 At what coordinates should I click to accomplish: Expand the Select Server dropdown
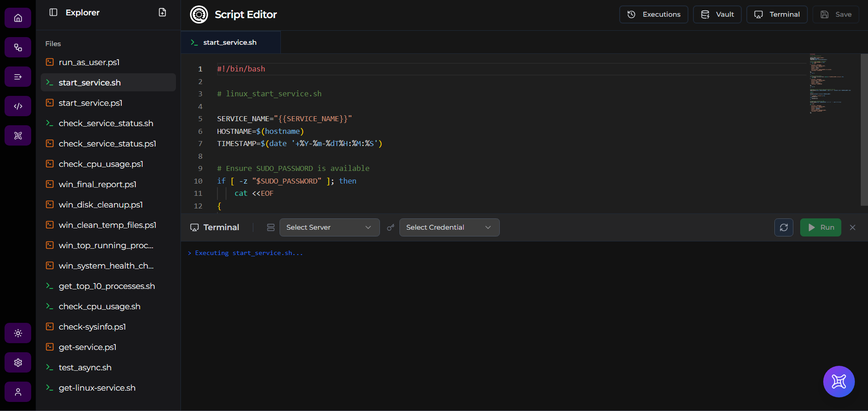click(x=329, y=227)
